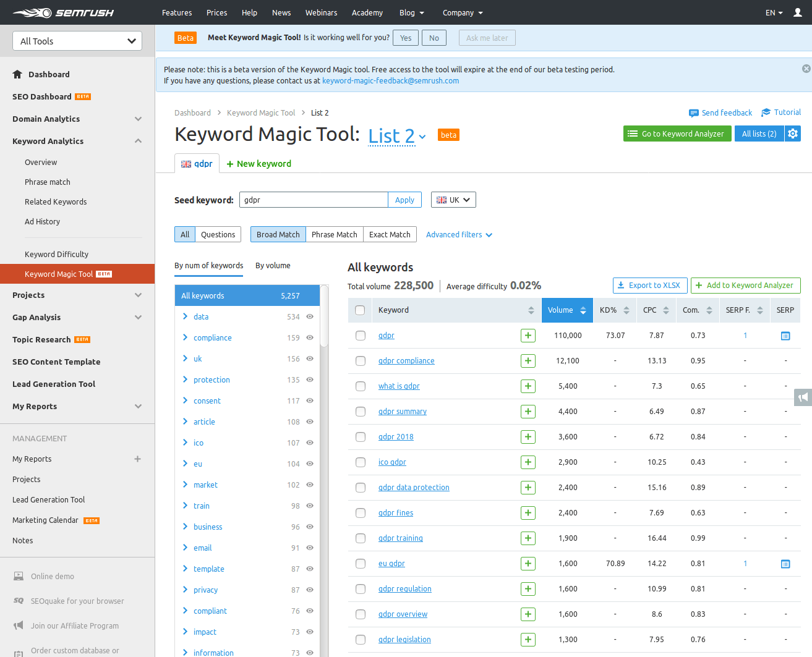Open the EN language dropdown
812x657 pixels.
774,12
